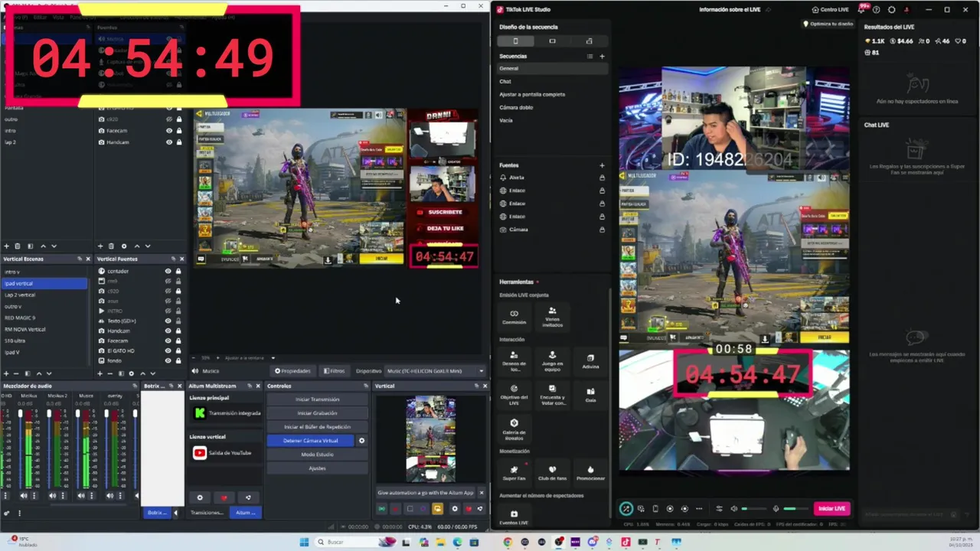Mute TikTok microphone icon in bottom toolbar
The width and height of the screenshot is (980, 551).
(776, 509)
